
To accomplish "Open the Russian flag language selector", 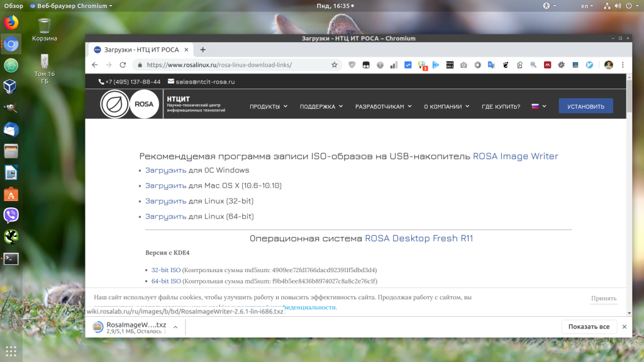I will [x=538, y=106].
